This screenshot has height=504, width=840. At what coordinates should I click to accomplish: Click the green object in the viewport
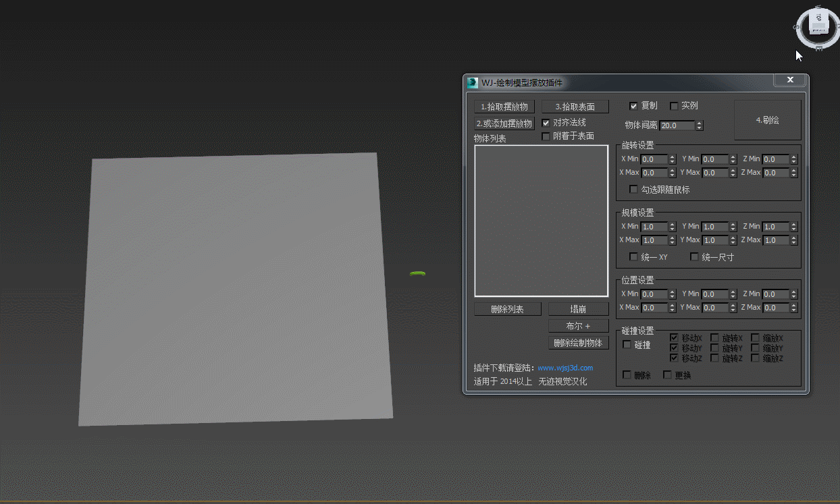click(x=417, y=273)
